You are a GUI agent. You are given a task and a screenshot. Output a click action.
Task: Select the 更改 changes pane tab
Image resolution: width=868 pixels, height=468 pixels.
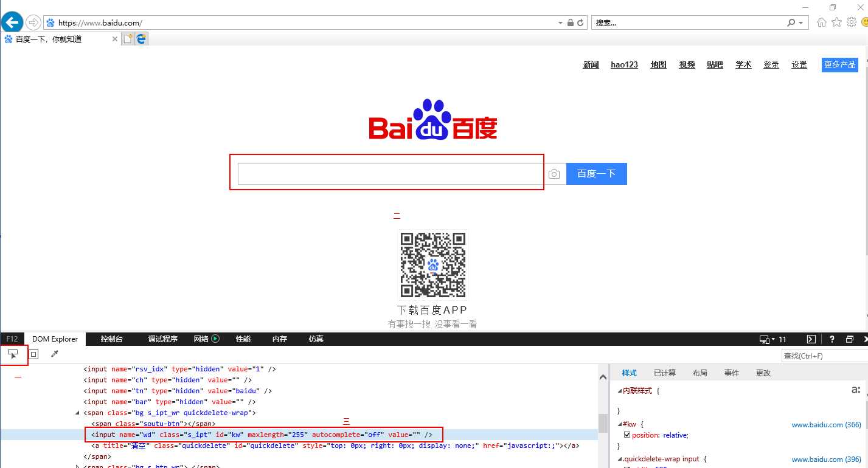pos(763,373)
